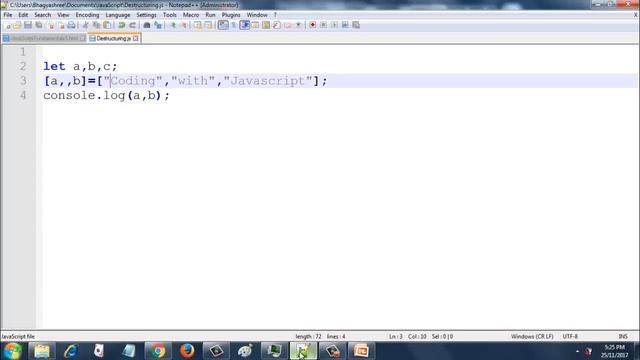The image size is (640, 360).
Task: Open the Encoding menu
Action: pos(87,15)
